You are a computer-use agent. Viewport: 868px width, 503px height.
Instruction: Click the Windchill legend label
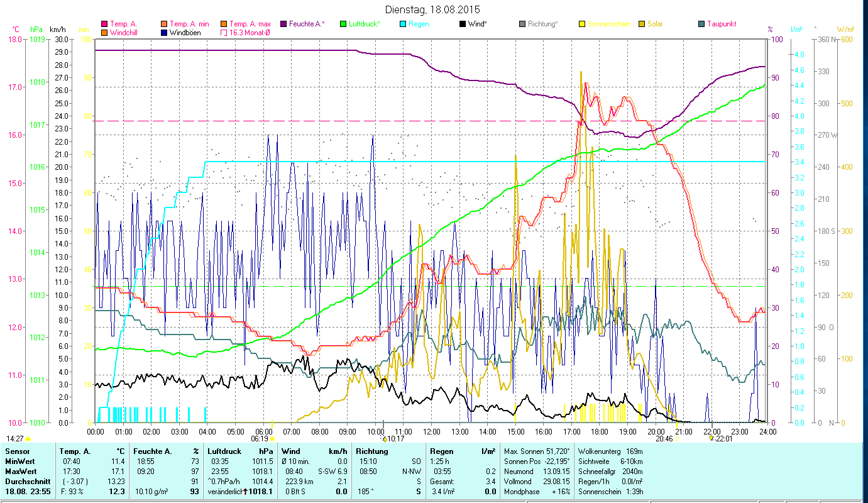(x=124, y=32)
